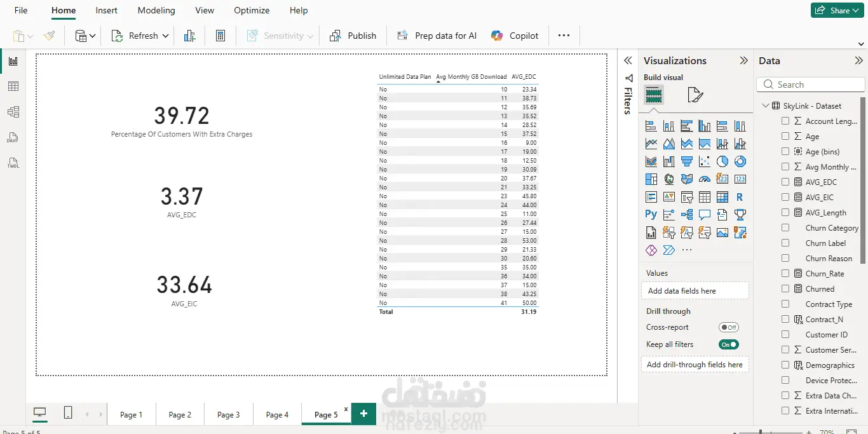Click Prep data for AI
Screen dimensions: 868x434
tap(437, 36)
